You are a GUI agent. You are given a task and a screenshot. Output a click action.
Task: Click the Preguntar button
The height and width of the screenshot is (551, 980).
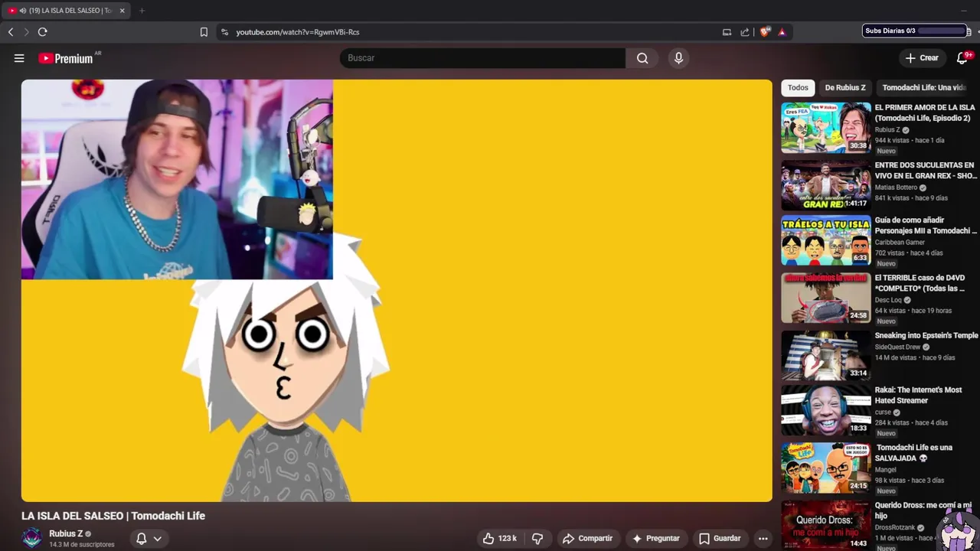pyautogui.click(x=655, y=539)
